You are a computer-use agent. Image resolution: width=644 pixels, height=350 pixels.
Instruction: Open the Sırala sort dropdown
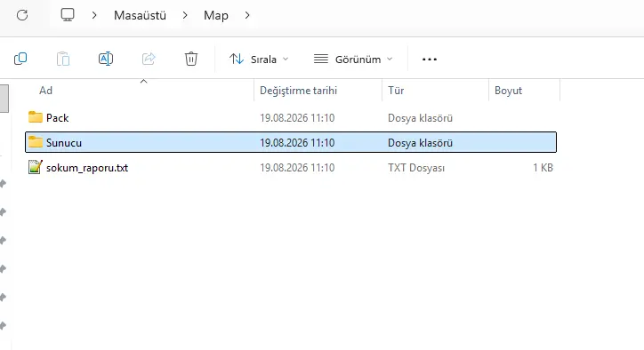click(x=259, y=60)
